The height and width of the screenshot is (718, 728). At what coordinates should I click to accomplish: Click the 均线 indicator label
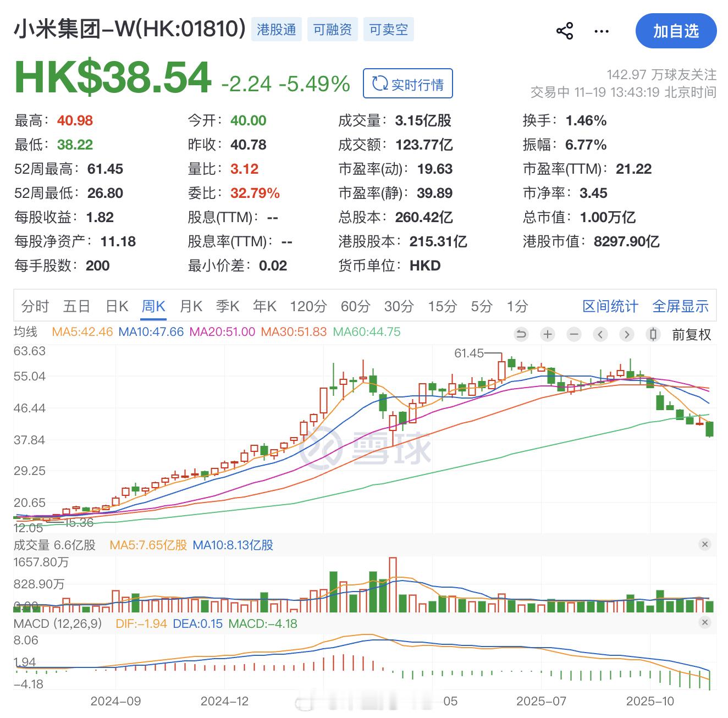click(x=25, y=332)
